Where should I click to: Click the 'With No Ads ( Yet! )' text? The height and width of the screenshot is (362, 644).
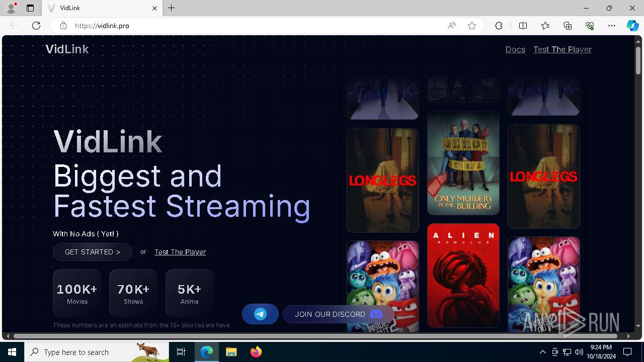[86, 234]
